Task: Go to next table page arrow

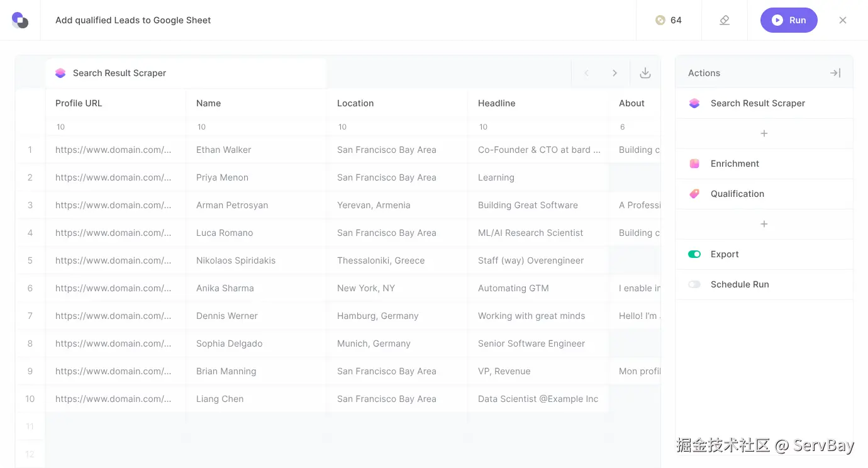Action: [615, 73]
